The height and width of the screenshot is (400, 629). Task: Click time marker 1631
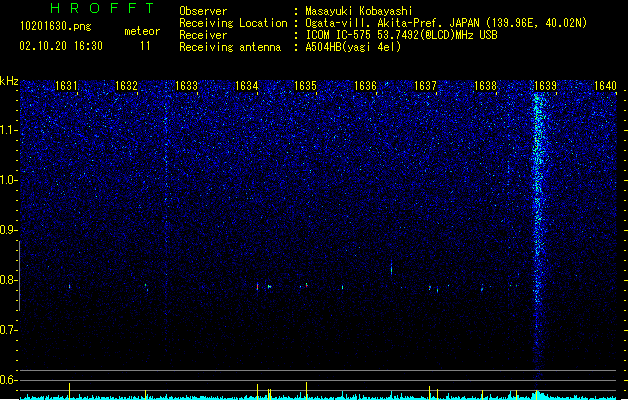[66, 86]
